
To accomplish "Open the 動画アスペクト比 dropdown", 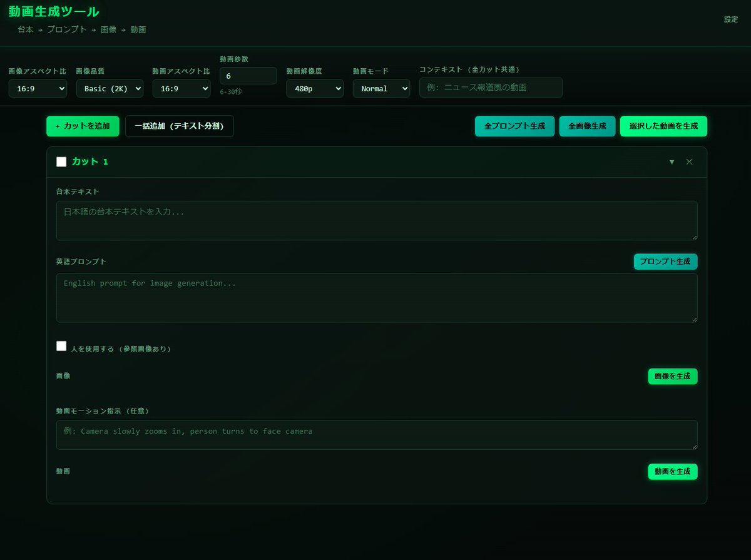I will (181, 89).
